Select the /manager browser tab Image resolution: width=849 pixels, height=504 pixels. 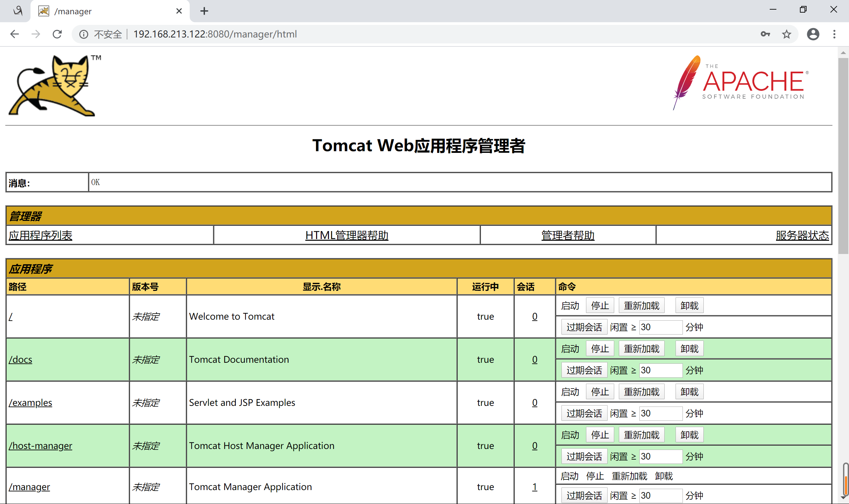tap(110, 11)
